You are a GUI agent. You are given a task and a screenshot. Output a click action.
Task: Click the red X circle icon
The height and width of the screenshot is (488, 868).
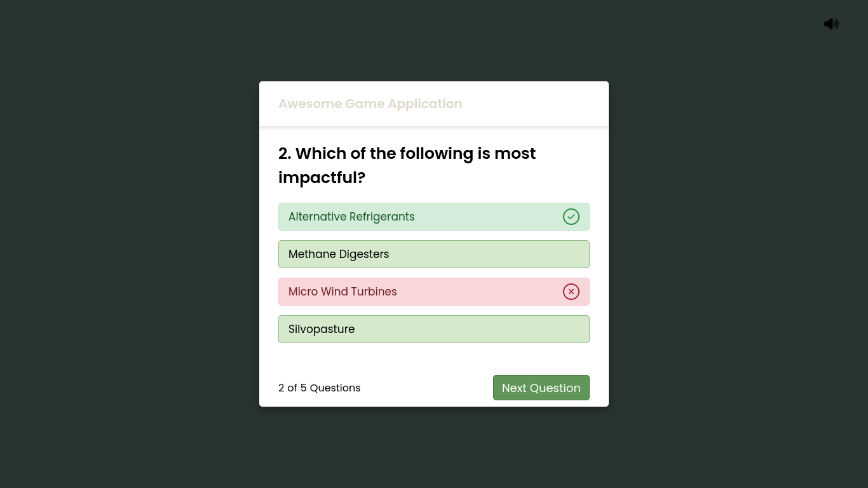pos(571,292)
